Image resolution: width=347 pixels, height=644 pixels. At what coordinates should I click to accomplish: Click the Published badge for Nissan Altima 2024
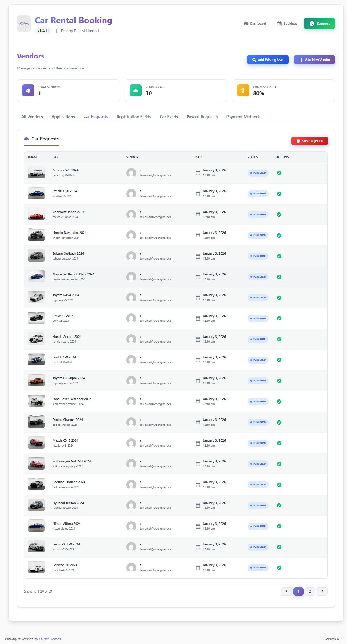(x=258, y=526)
